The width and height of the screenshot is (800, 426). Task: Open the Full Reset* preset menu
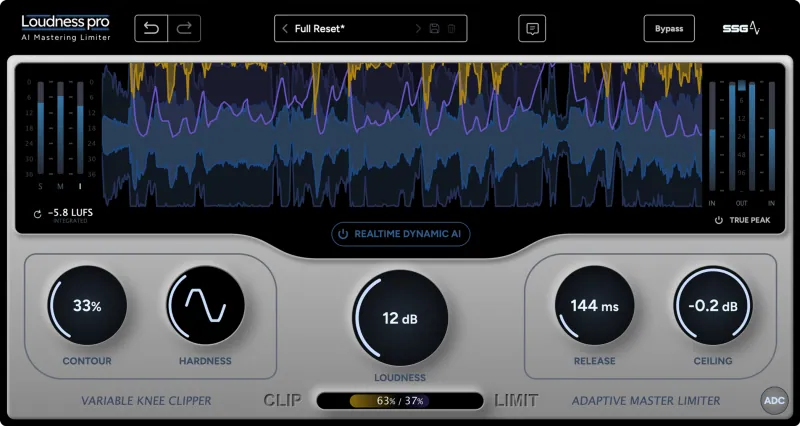click(x=370, y=29)
